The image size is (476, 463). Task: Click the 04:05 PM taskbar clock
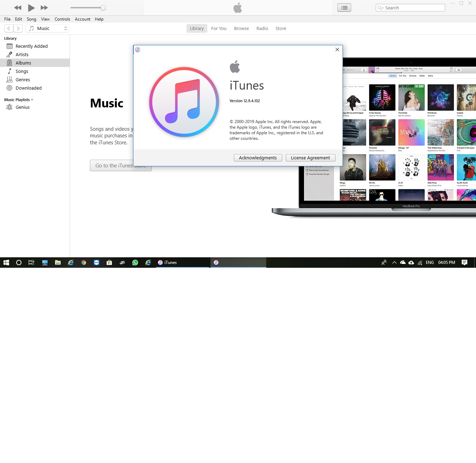click(x=447, y=263)
